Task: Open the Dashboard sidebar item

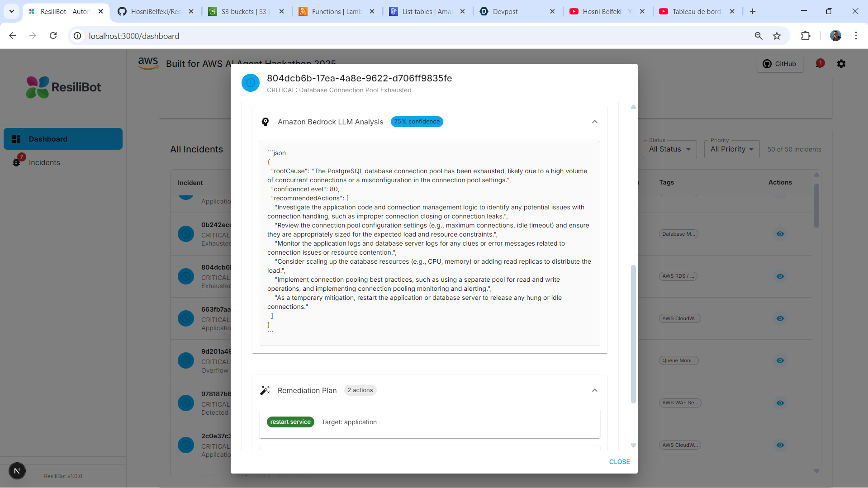Action: coord(63,139)
